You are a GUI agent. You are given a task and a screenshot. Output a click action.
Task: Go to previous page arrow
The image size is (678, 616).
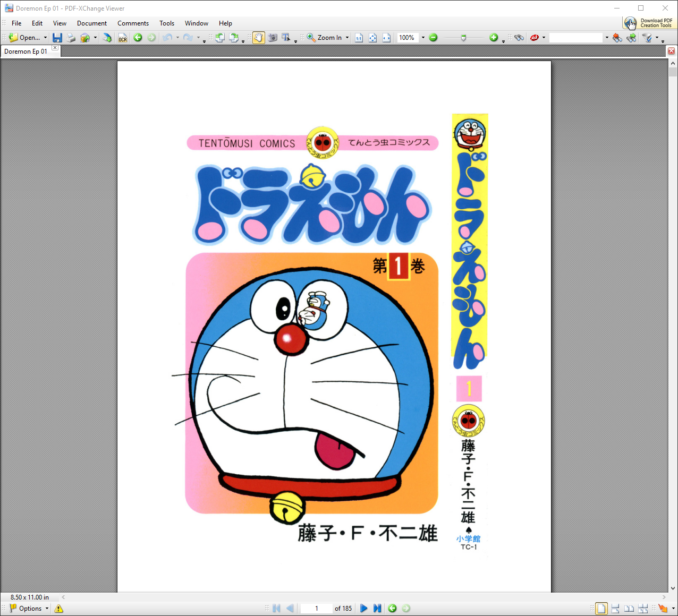[290, 609]
